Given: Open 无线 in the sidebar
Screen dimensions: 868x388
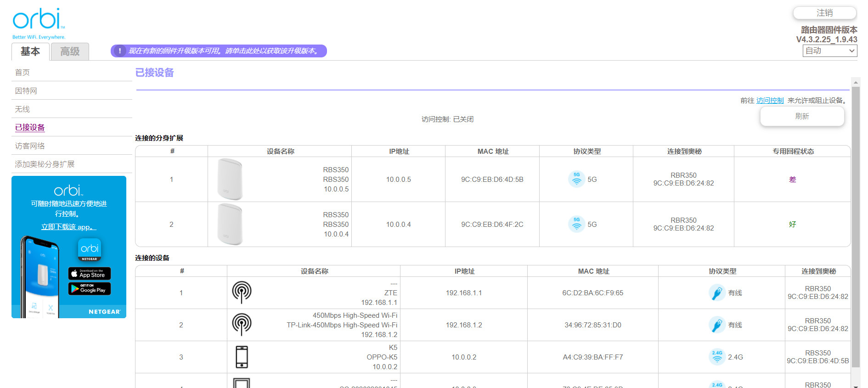Looking at the screenshot, I should click(23, 109).
